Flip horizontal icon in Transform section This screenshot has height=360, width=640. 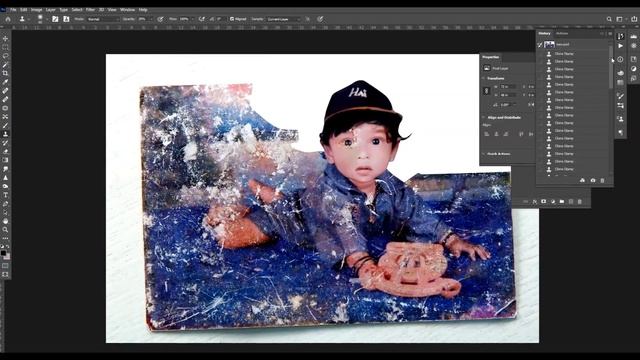(530, 104)
